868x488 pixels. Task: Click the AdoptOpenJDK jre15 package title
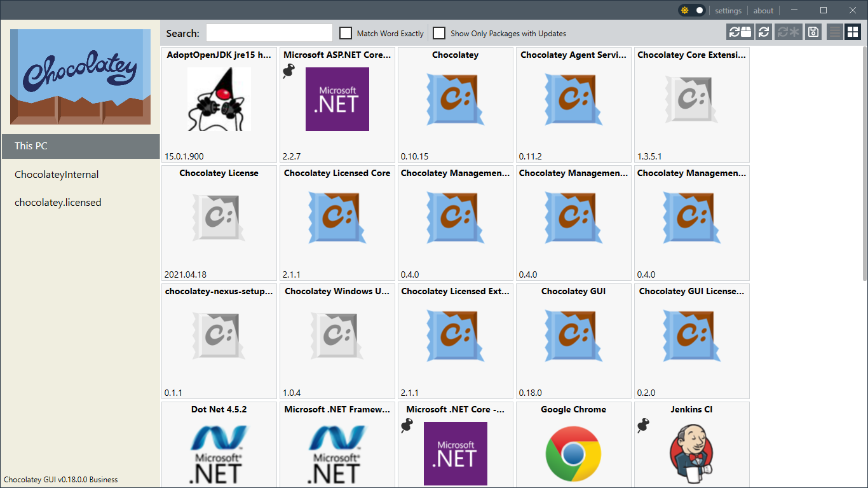click(219, 55)
